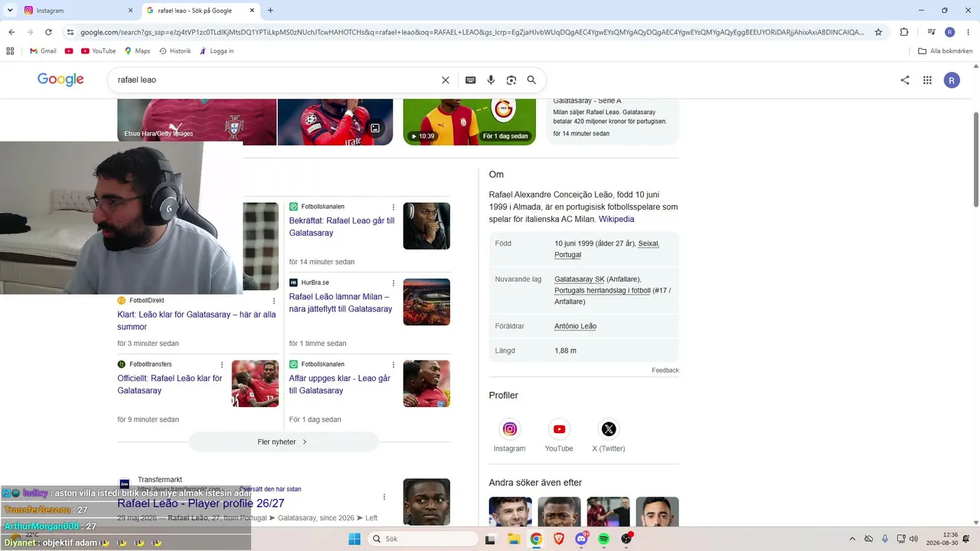Go back to the previous page
The image size is (980, 551).
pyautogui.click(x=11, y=32)
